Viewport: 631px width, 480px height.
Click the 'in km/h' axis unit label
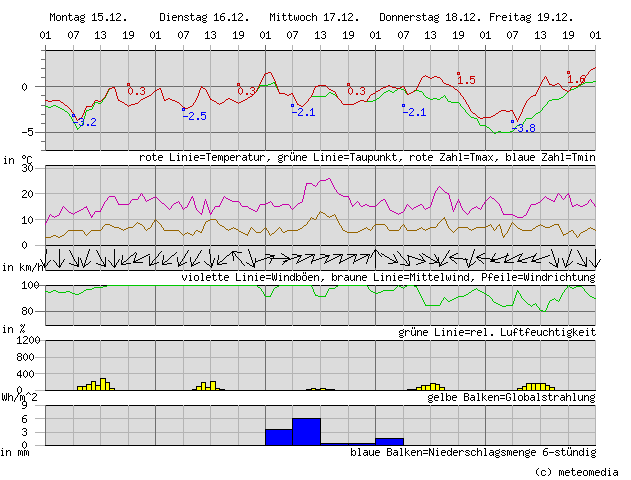(x=20, y=267)
